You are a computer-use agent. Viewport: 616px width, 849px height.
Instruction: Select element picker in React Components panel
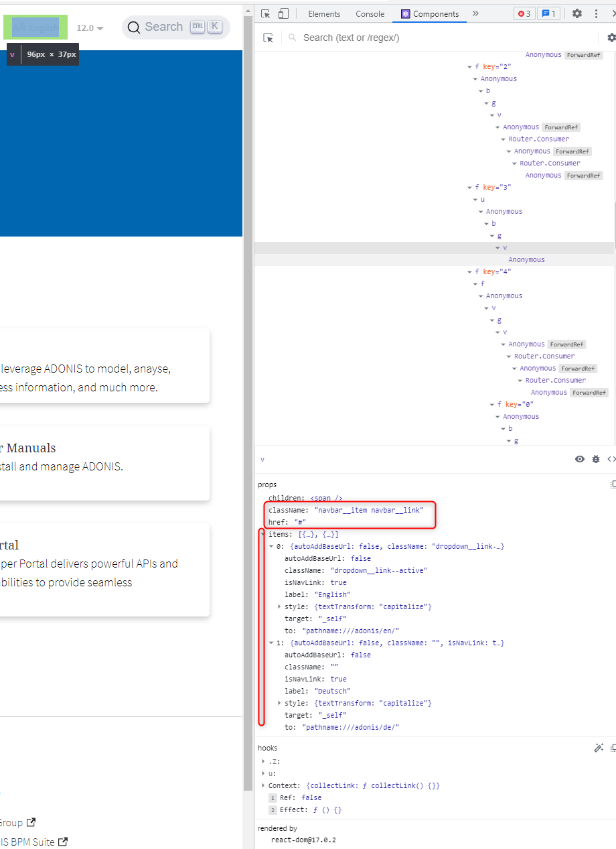pyautogui.click(x=268, y=38)
